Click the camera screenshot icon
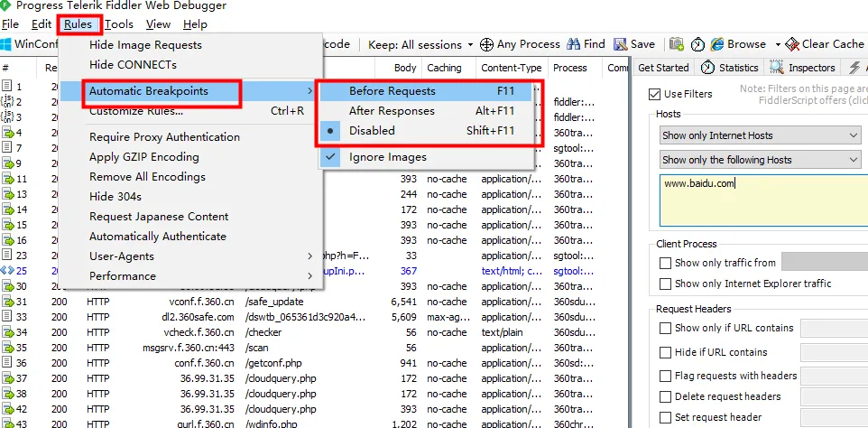The image size is (868, 428). click(x=676, y=44)
